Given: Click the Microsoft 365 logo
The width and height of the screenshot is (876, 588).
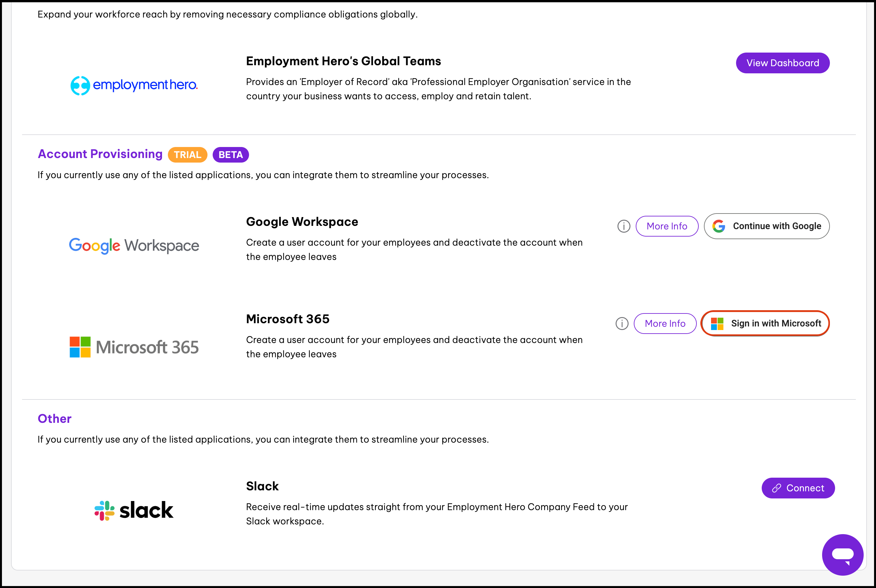Looking at the screenshot, I should 134,347.
